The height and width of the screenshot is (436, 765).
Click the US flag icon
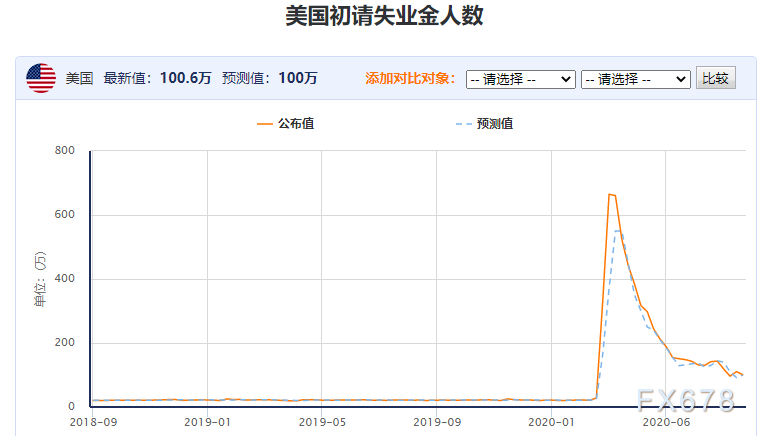[x=41, y=78]
